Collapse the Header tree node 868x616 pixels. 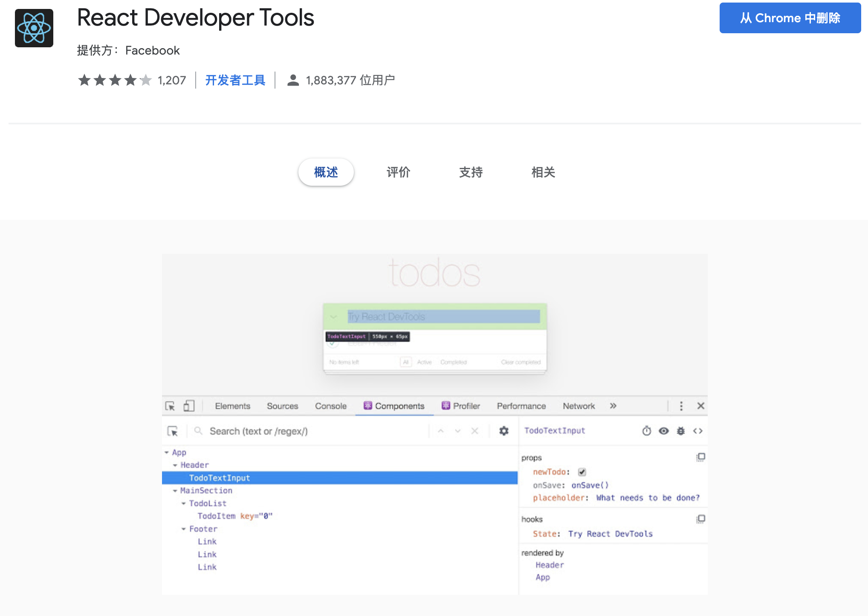pyautogui.click(x=175, y=465)
